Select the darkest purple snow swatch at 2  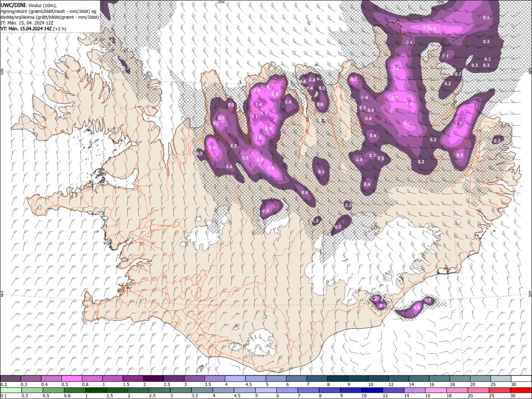153,379
